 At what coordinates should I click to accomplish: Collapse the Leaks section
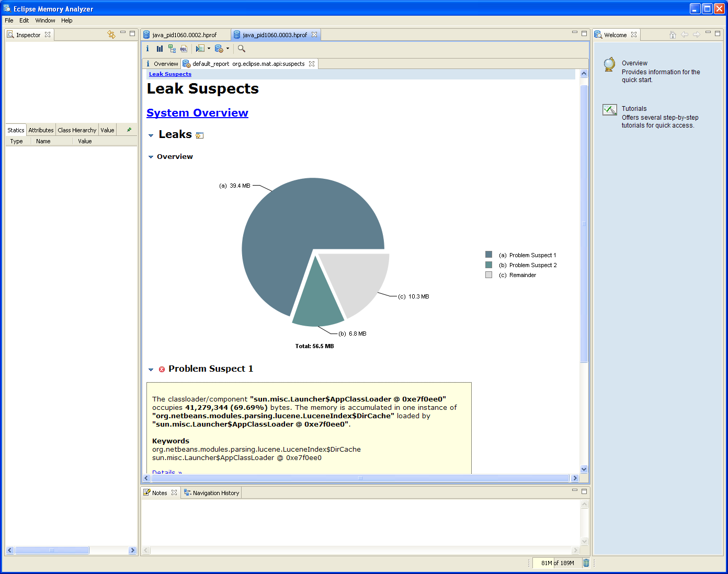(151, 135)
